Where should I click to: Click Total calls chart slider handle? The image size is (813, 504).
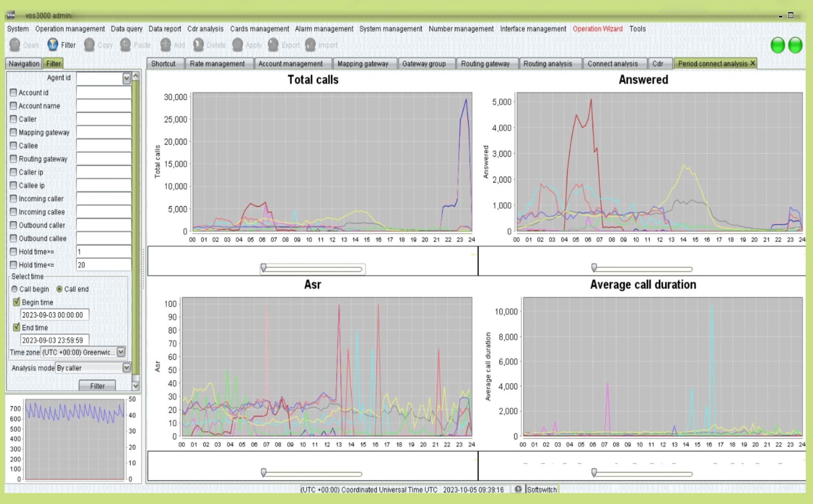(264, 268)
